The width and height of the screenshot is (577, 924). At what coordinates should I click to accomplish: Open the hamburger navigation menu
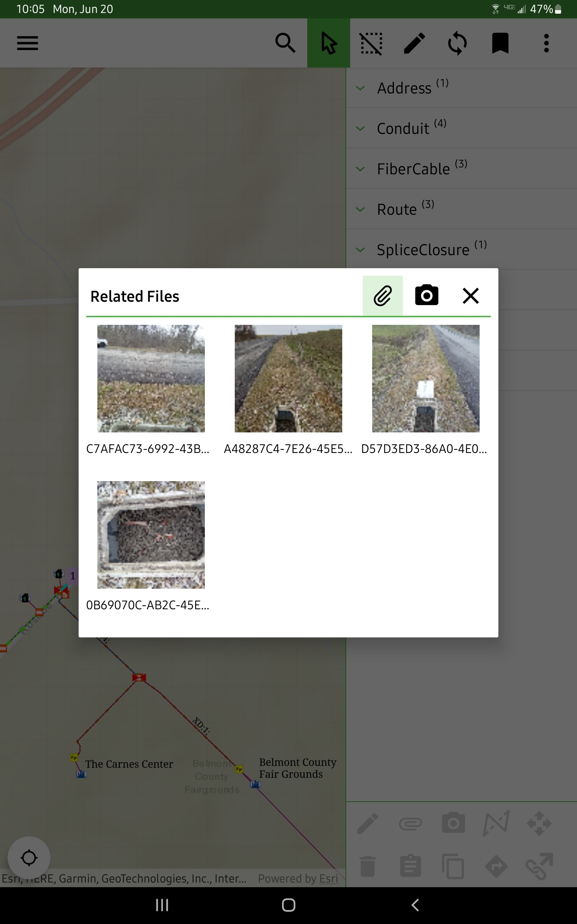pyautogui.click(x=27, y=43)
